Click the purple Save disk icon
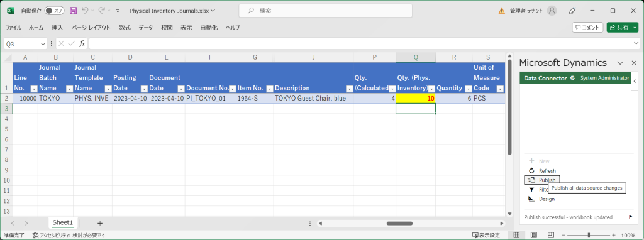644x240 pixels. click(73, 11)
